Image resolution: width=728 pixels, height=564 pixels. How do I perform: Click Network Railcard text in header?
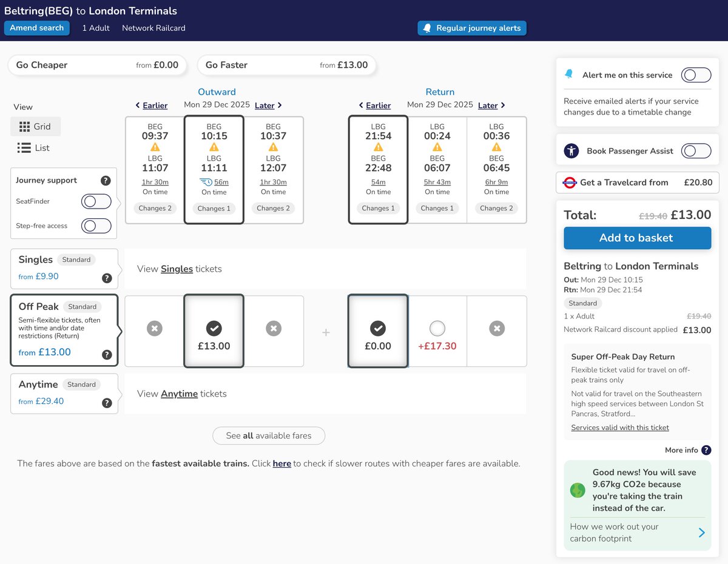(x=153, y=28)
